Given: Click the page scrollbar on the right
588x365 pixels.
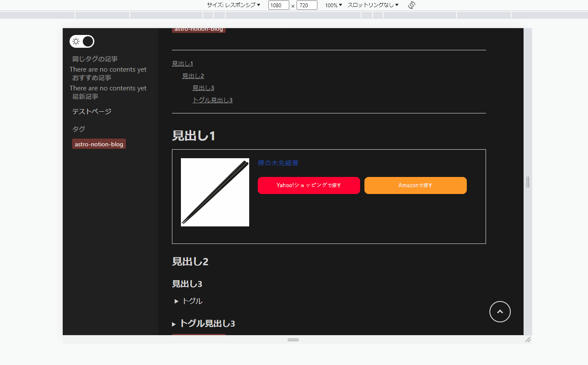Looking at the screenshot, I should point(527,182).
